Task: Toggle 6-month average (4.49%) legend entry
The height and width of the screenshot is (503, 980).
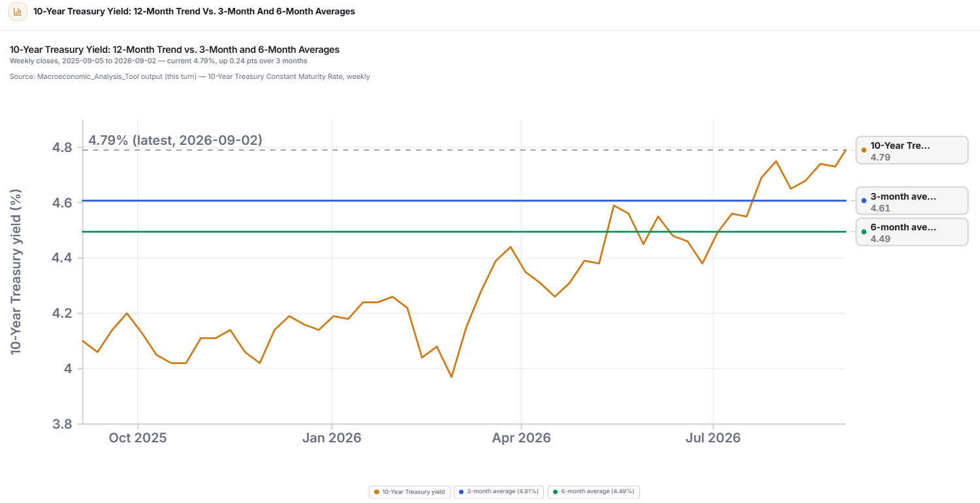Action: coord(593,491)
